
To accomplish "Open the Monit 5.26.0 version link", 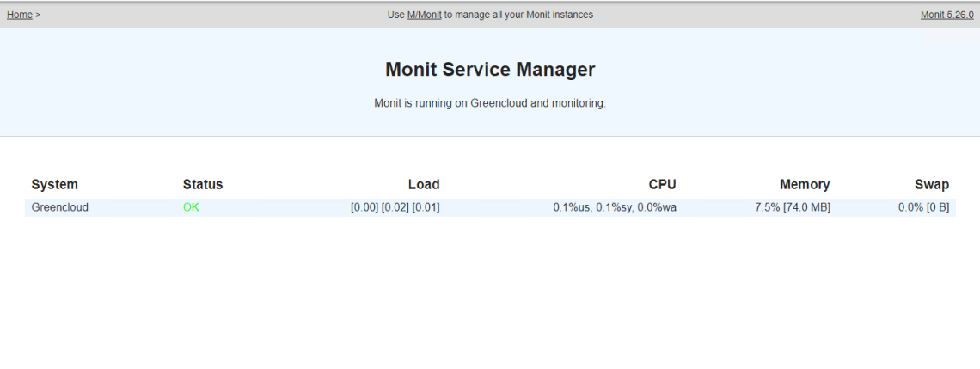I will point(946,15).
